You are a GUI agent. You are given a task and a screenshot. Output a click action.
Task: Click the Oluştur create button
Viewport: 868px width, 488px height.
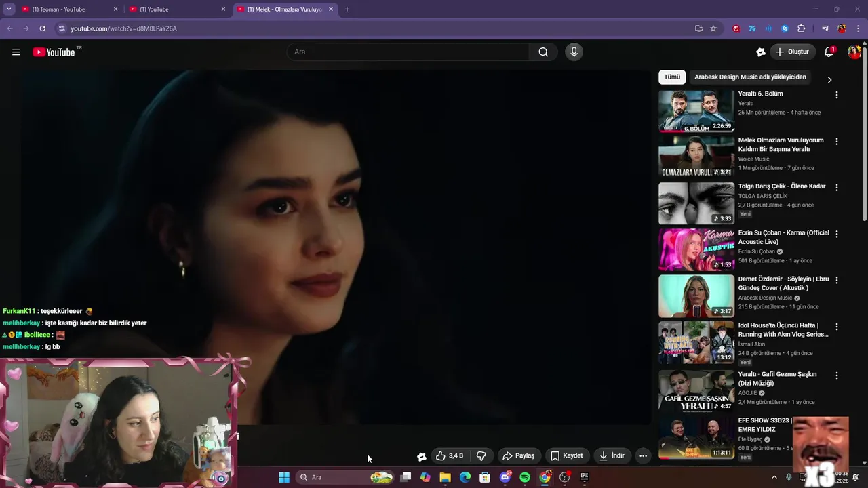pos(793,52)
